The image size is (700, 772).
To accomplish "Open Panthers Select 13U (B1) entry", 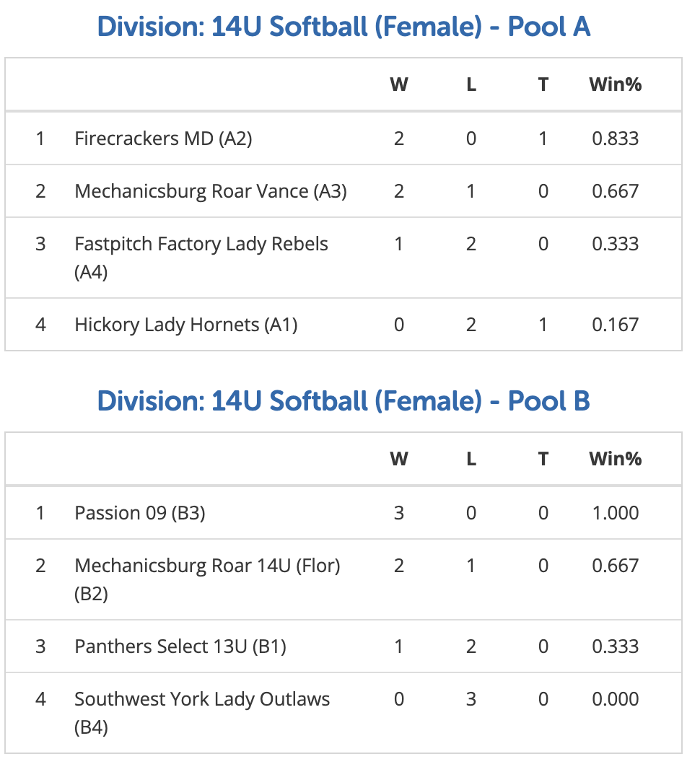I will (180, 646).
